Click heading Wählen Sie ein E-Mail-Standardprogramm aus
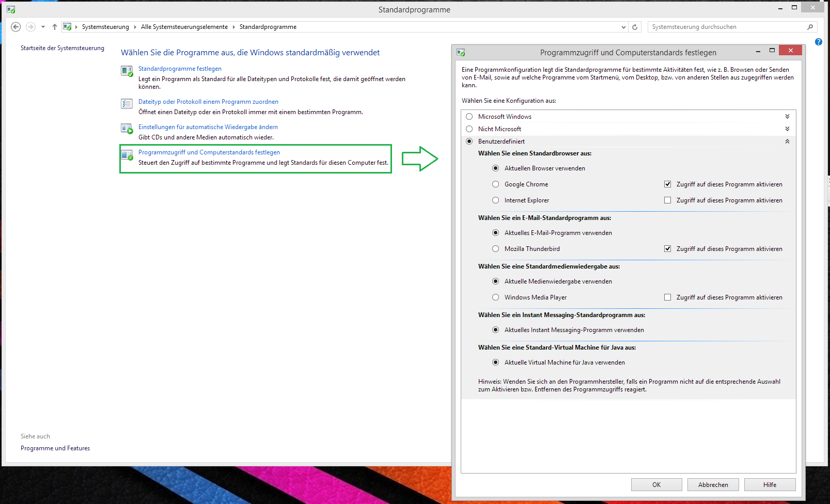 pos(545,218)
